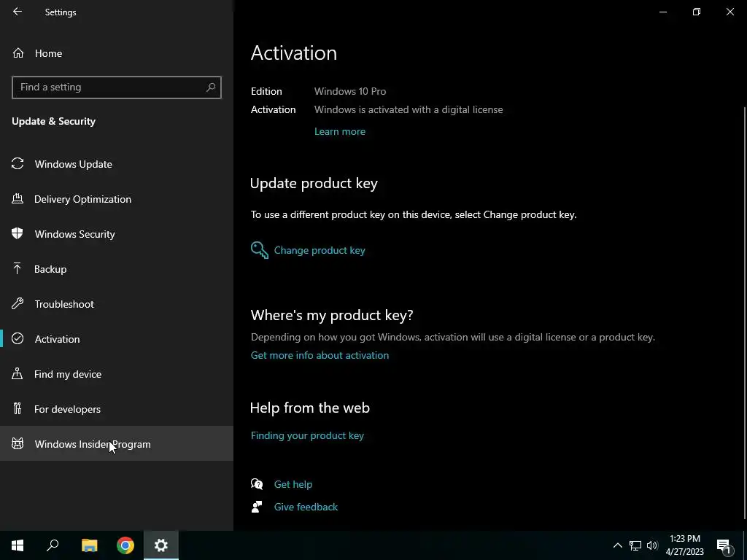Image resolution: width=747 pixels, height=560 pixels.
Task: Click the Activation page title
Action: [294, 52]
